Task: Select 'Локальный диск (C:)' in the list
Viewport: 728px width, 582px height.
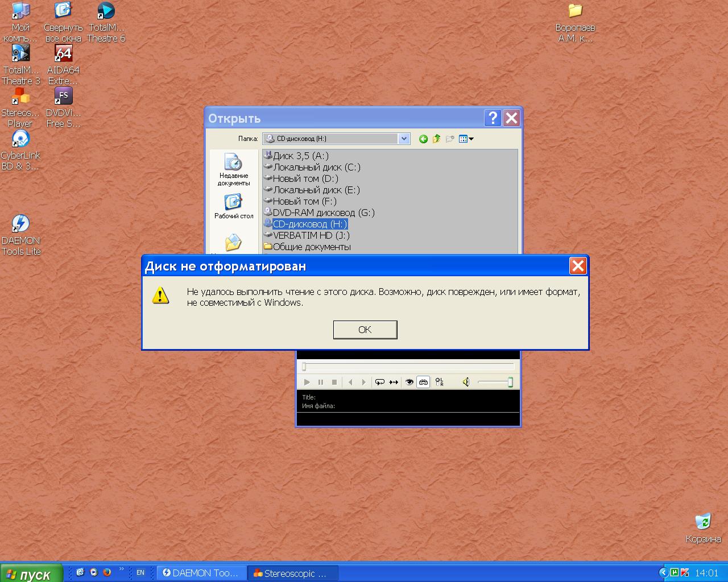Action: point(316,167)
